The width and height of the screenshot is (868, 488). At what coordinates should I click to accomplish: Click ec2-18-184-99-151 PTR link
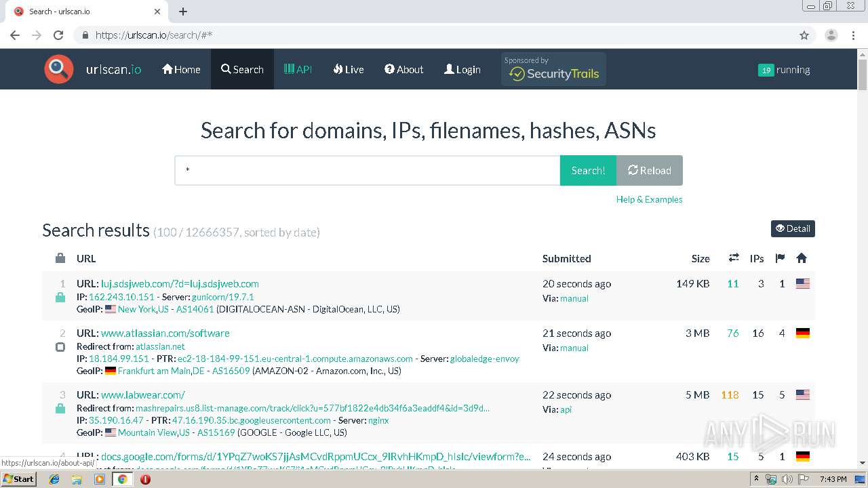(295, 359)
